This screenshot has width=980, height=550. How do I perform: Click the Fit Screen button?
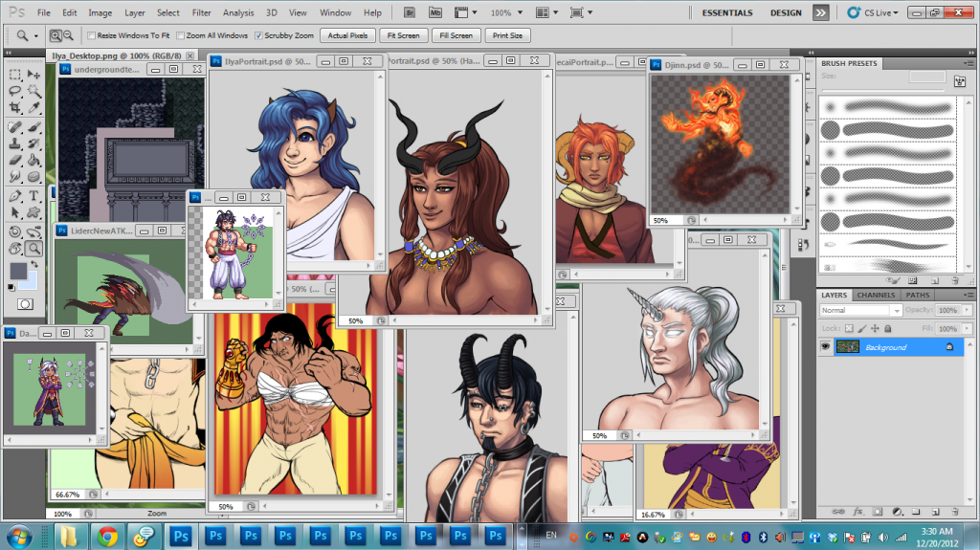(x=403, y=35)
